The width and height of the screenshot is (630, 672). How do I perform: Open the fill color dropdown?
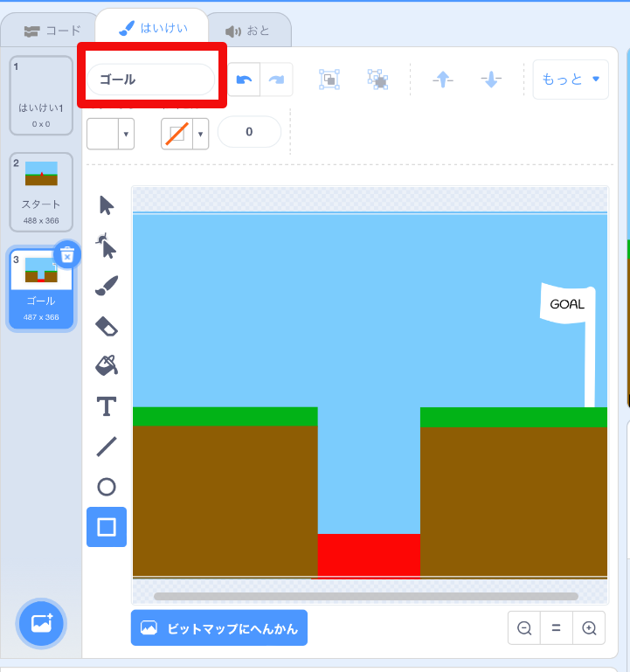[x=111, y=135]
